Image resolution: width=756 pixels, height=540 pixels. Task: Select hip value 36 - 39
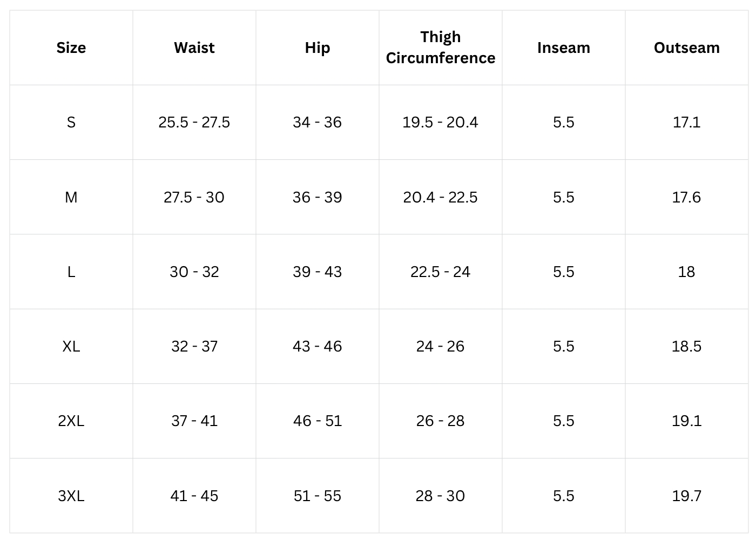tap(318, 197)
